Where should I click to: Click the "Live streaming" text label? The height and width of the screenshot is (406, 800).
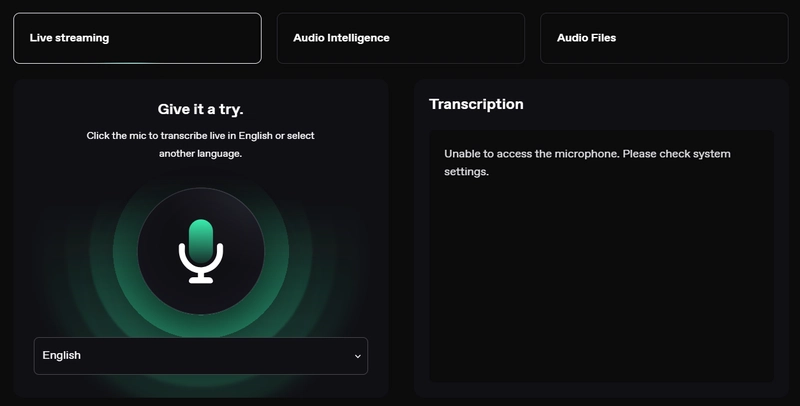[69, 38]
